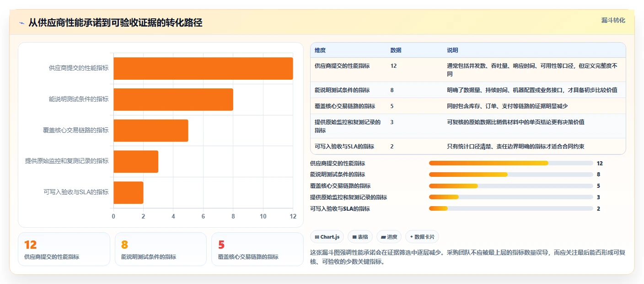Screen dimensions: 644x284
Task: Click table cell 供应商提交的性能指标
Action: point(342,66)
